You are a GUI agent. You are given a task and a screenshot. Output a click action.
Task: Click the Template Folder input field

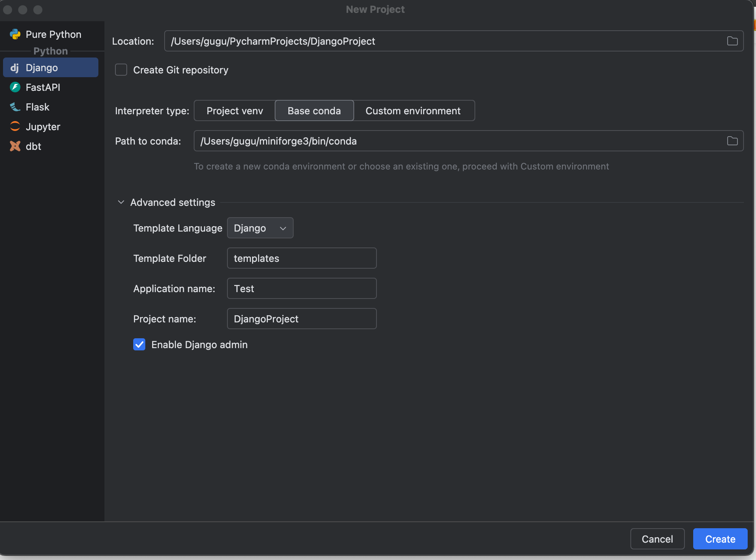[x=302, y=258]
